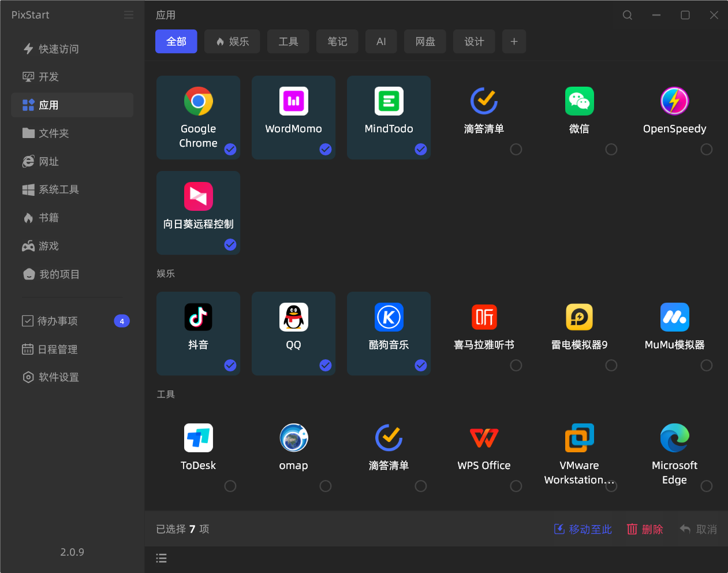728x573 pixels.
Task: Select the ToDesk selection circle
Action: (x=230, y=486)
